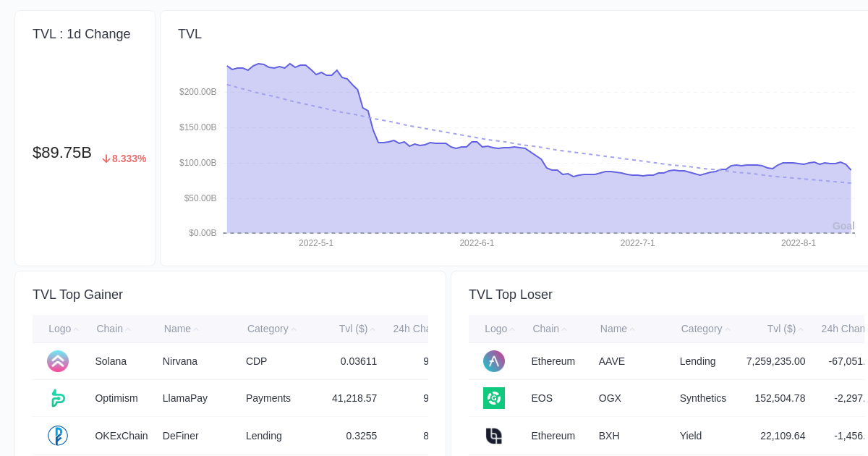Click the black BXH logo icon
Screen dimensions: 868x456
pyautogui.click(x=494, y=435)
